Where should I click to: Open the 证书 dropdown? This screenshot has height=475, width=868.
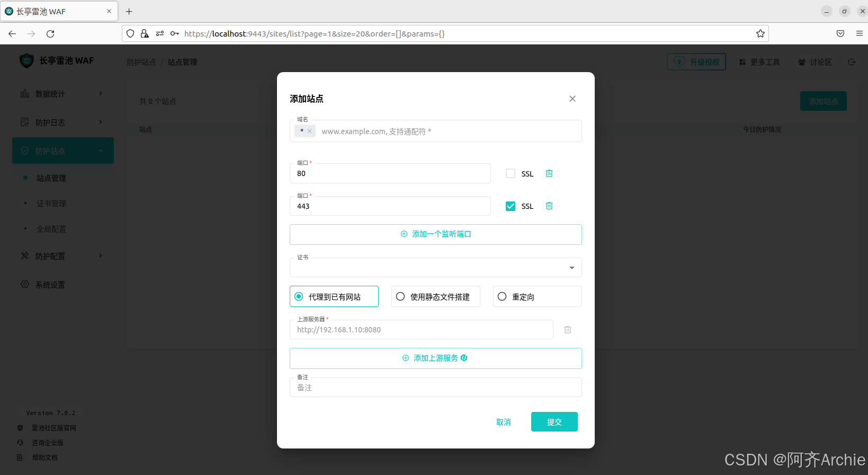435,267
